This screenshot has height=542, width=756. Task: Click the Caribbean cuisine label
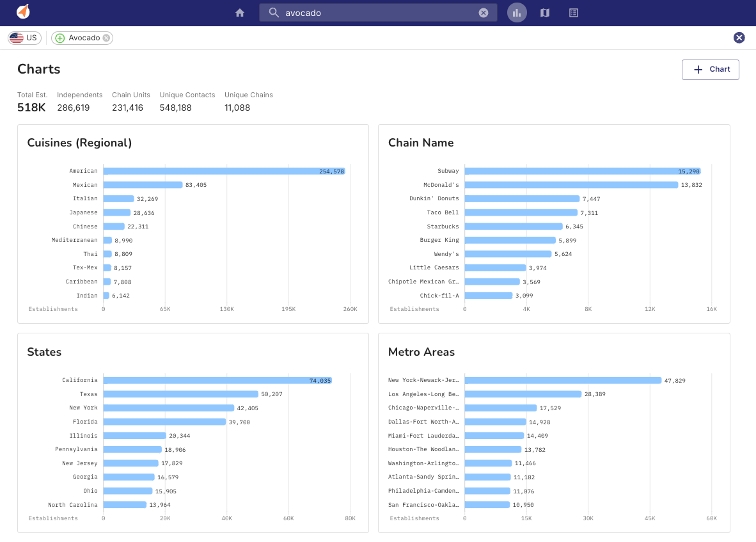(x=81, y=282)
